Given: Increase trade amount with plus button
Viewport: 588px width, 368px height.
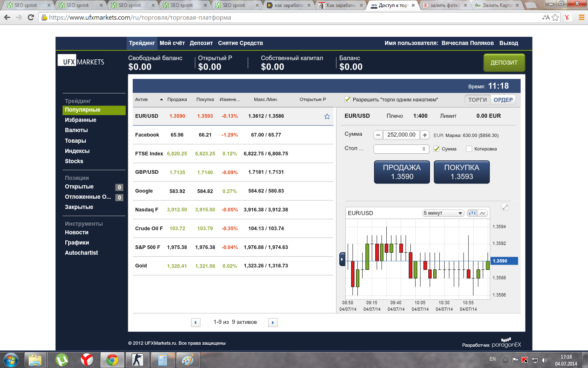Looking at the screenshot, I should pyautogui.click(x=425, y=135).
